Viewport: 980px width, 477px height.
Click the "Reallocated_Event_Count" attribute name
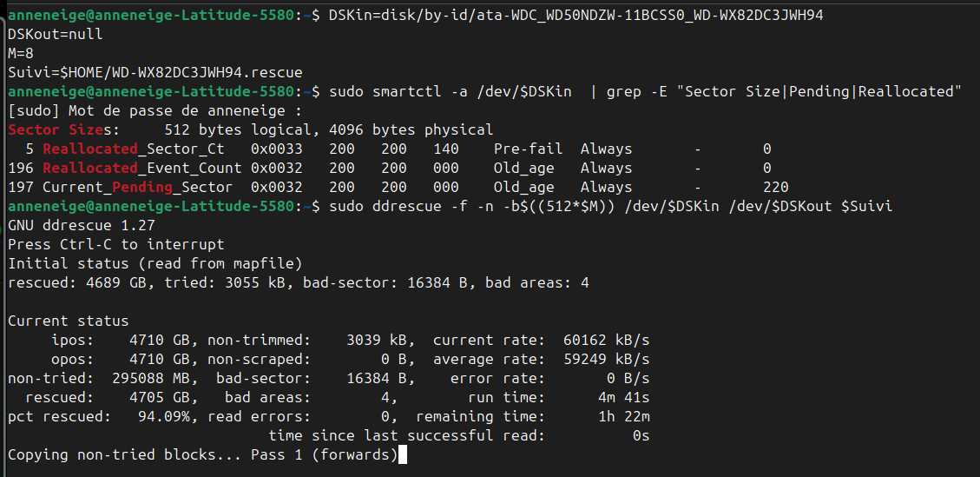point(142,169)
